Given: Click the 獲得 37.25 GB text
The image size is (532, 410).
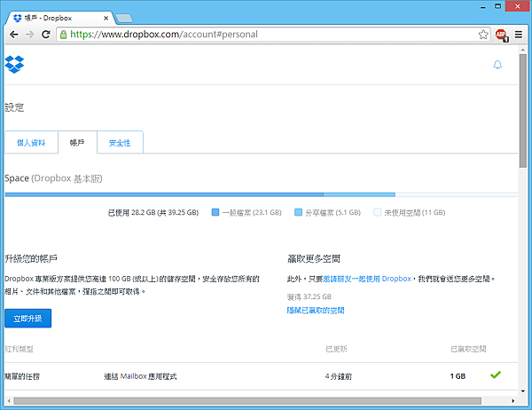Looking at the screenshot, I should click(309, 296).
